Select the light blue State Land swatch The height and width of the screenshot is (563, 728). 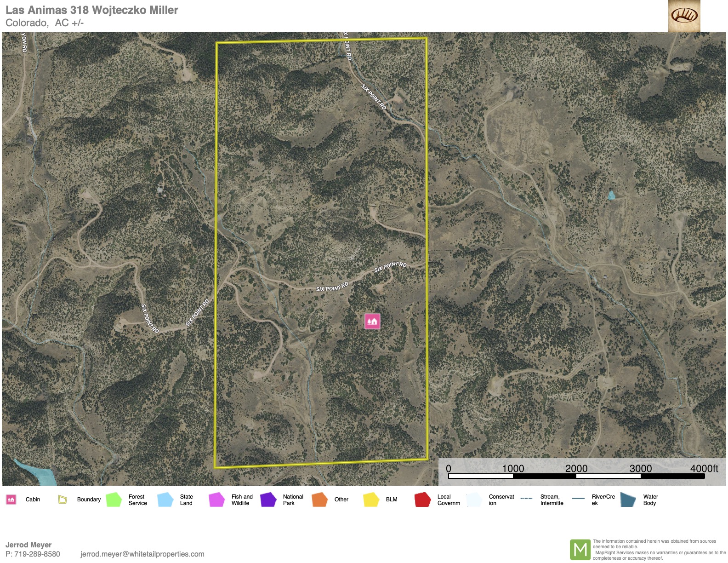[x=165, y=500]
